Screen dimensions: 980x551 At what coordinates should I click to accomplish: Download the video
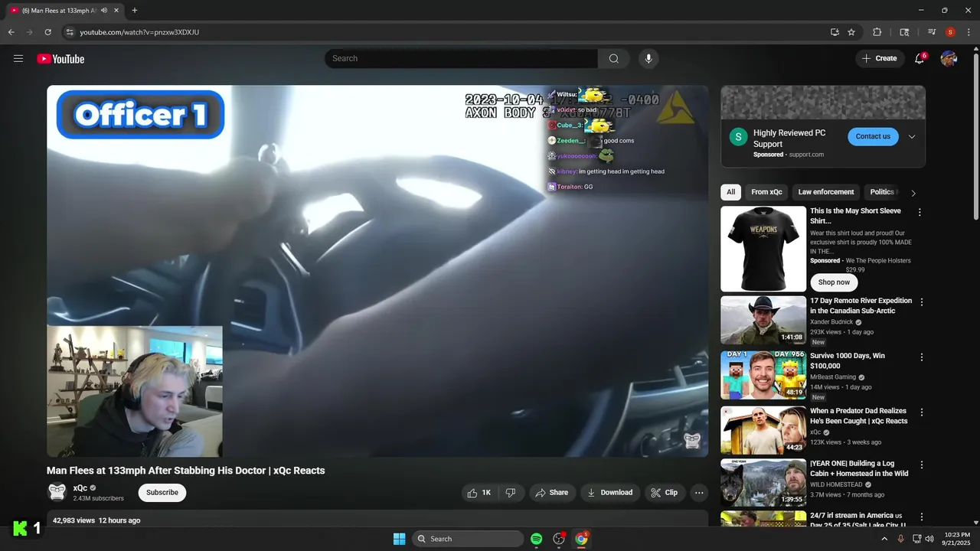[609, 493]
